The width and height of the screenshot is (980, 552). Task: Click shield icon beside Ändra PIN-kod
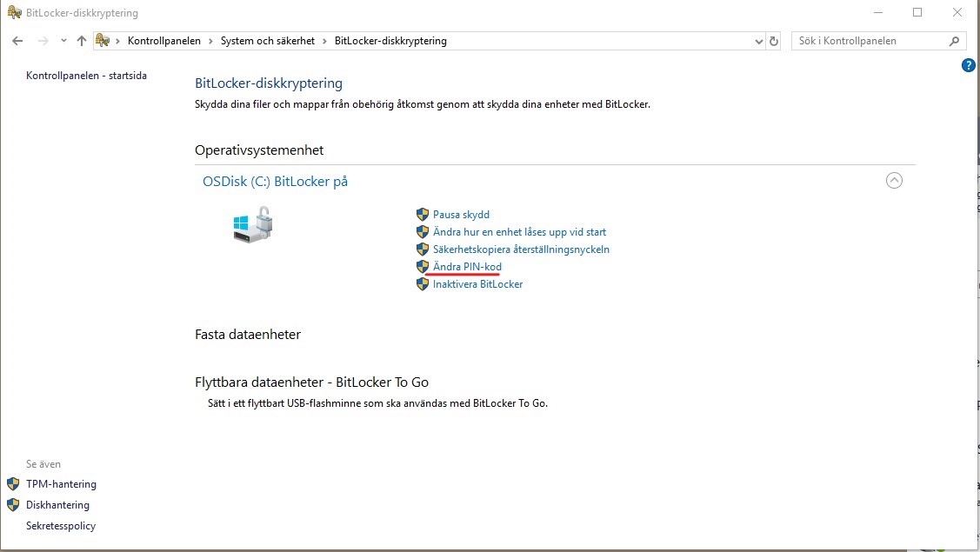point(423,267)
